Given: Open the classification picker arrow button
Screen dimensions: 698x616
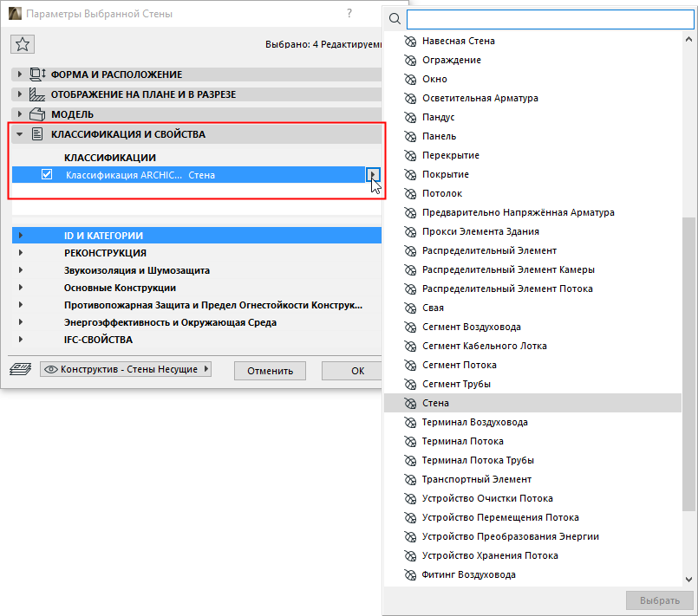Looking at the screenshot, I should [373, 175].
